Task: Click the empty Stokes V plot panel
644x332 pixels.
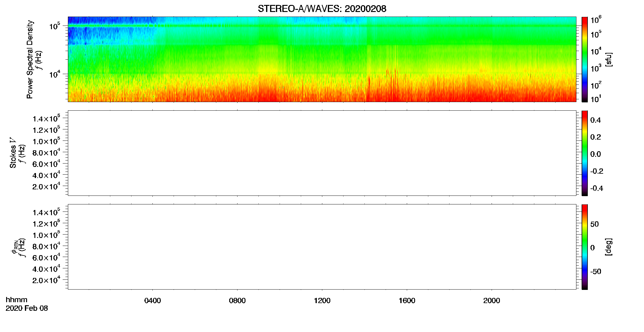Action: point(322,153)
